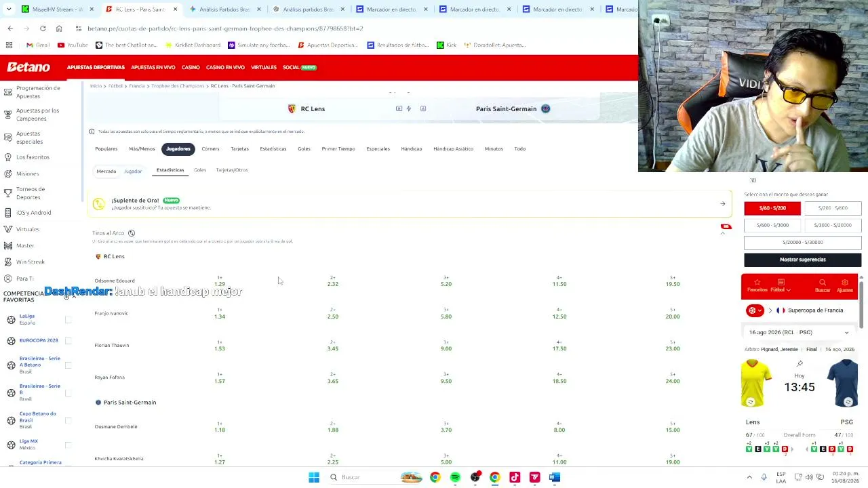Switch view toggle to Mercado
Screen dimensions: 868x488
point(106,171)
